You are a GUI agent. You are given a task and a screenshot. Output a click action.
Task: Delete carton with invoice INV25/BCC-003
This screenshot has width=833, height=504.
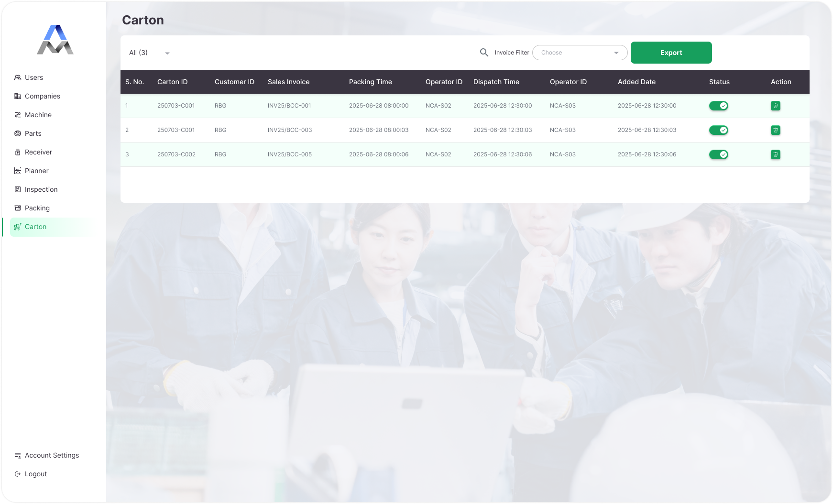(776, 130)
